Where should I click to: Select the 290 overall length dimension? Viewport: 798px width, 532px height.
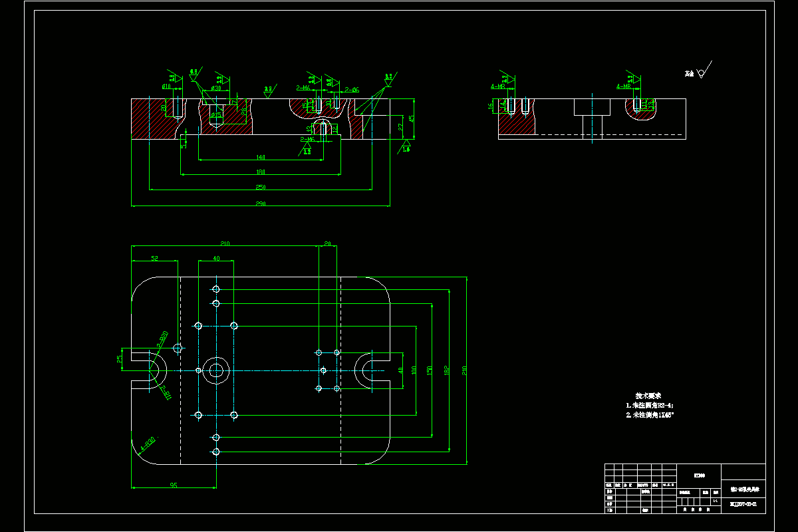tap(261, 204)
